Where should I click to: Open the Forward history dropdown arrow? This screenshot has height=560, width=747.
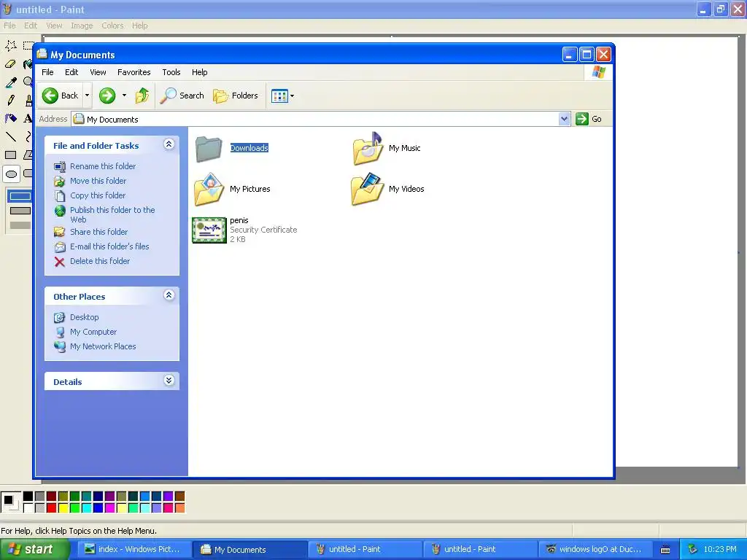(x=124, y=96)
